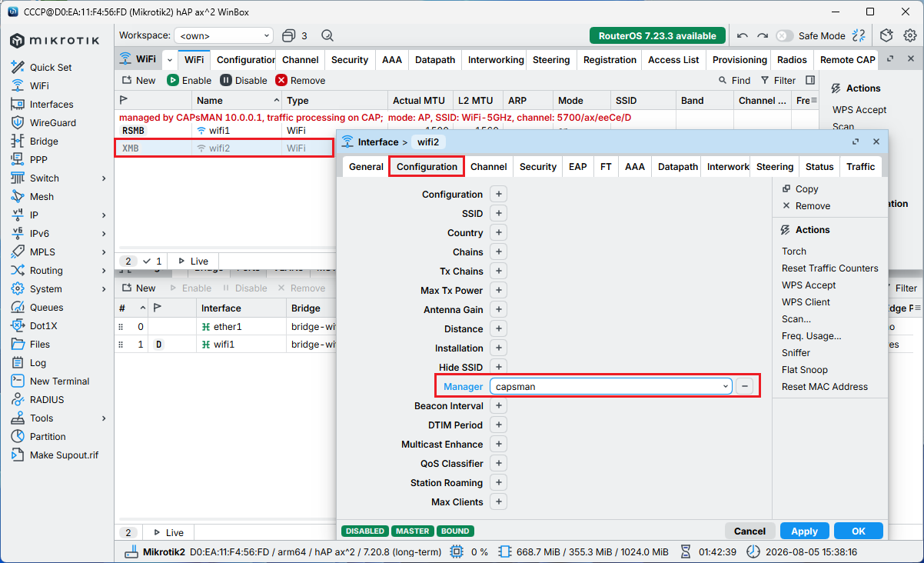This screenshot has height=563, width=924.
Task: Open Filter in WiFi table toolbar
Action: (x=778, y=80)
